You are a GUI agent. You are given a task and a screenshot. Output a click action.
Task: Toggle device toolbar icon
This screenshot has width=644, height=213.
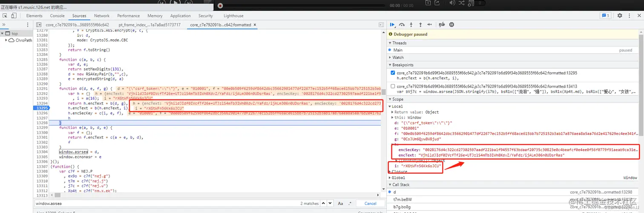click(x=14, y=16)
